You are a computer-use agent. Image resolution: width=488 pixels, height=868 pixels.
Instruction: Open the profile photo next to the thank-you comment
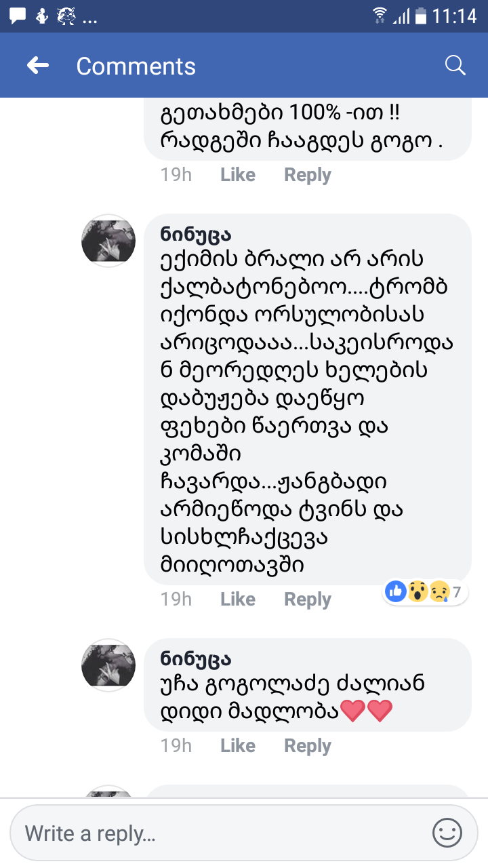click(108, 665)
